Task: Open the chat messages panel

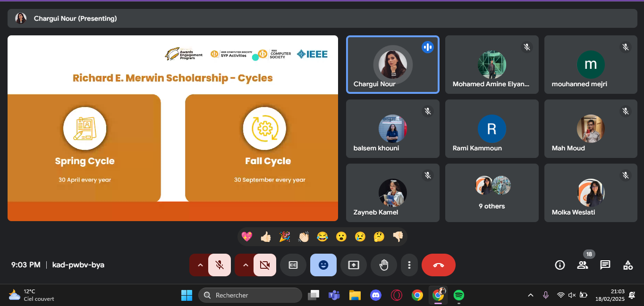Action: [x=605, y=265]
